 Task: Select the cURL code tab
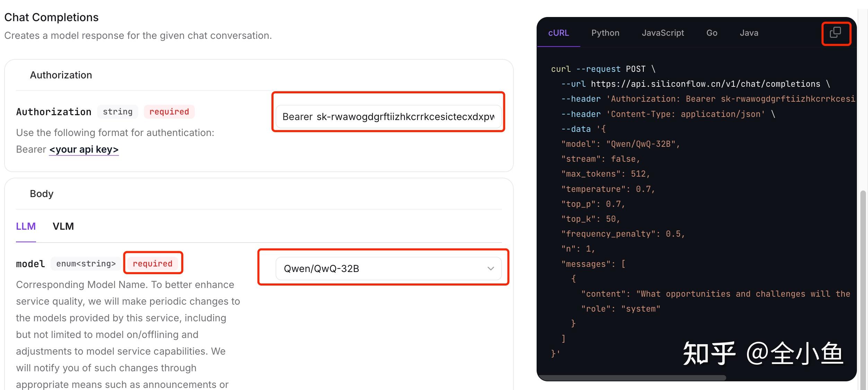pyautogui.click(x=558, y=33)
